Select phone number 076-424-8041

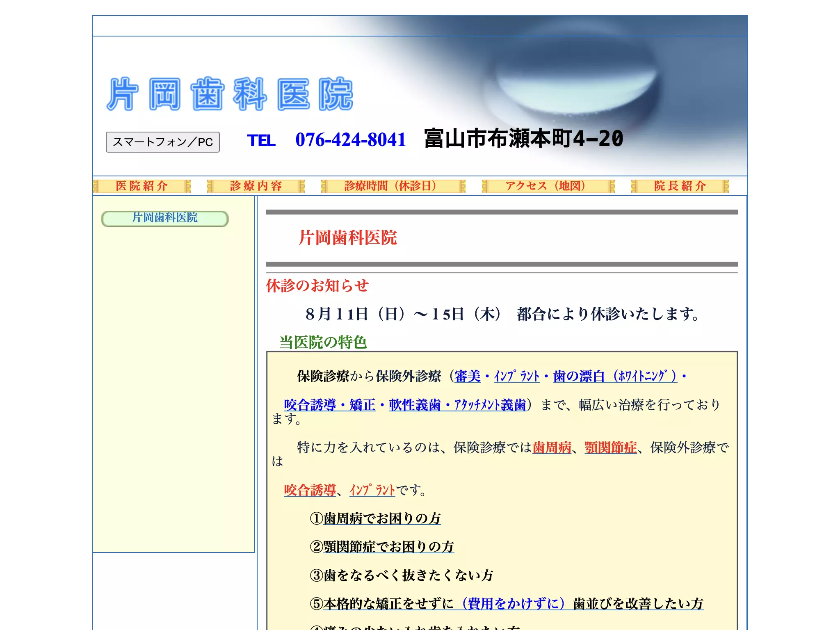(x=351, y=140)
